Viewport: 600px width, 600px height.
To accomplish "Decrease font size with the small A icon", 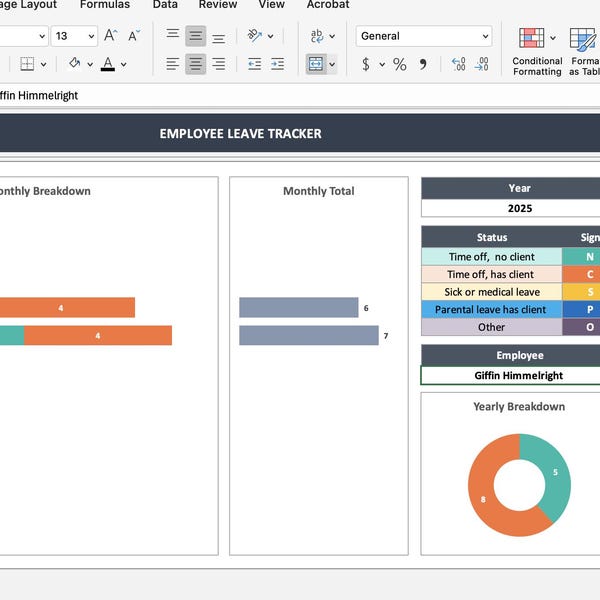I will point(134,36).
